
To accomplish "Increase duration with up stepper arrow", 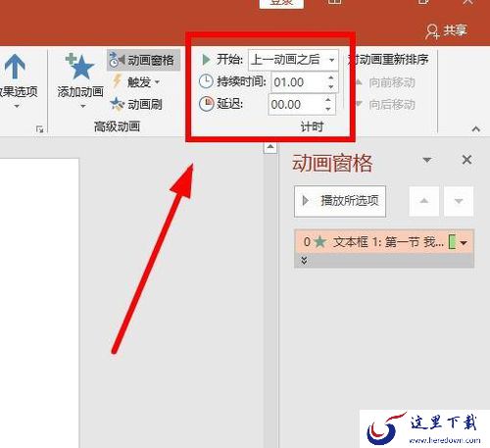I will pos(331,78).
